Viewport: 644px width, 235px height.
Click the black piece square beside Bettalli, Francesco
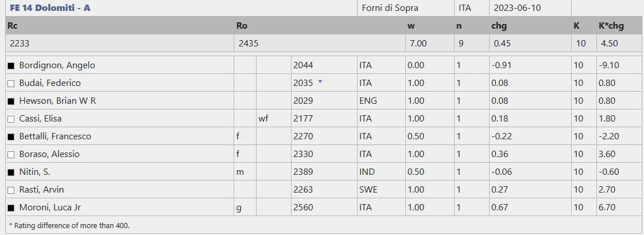11,137
